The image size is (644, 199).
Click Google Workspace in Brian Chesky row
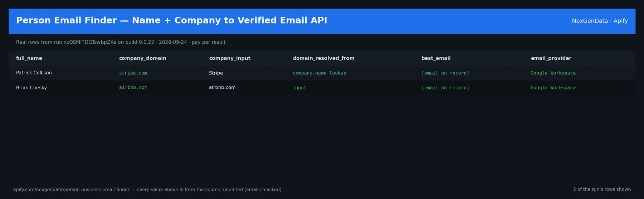pos(553,88)
